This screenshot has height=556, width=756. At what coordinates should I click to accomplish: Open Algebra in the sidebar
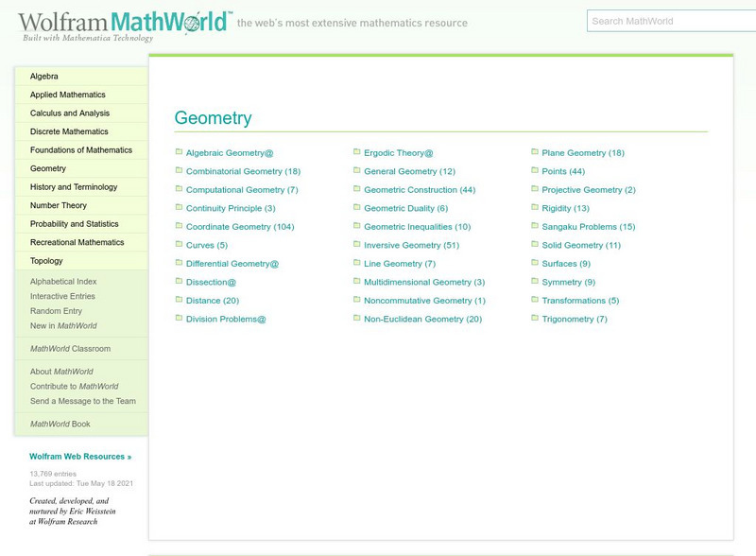tap(81, 77)
